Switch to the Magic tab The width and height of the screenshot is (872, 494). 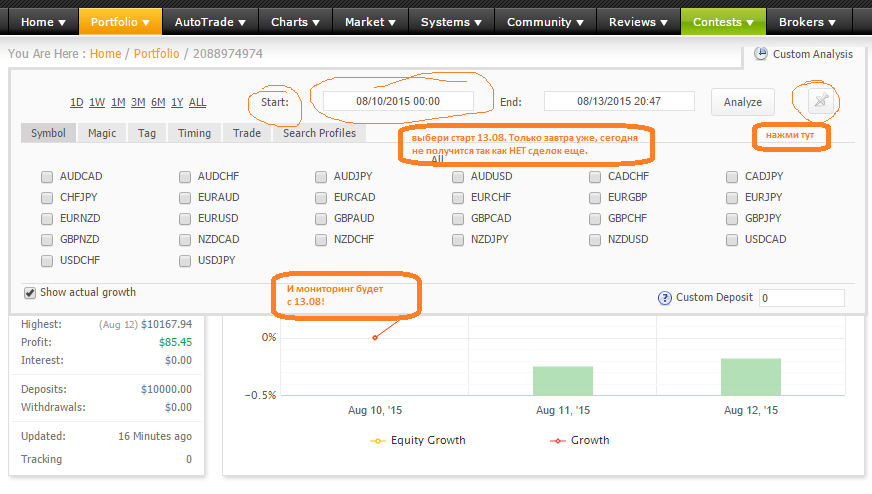(x=102, y=133)
